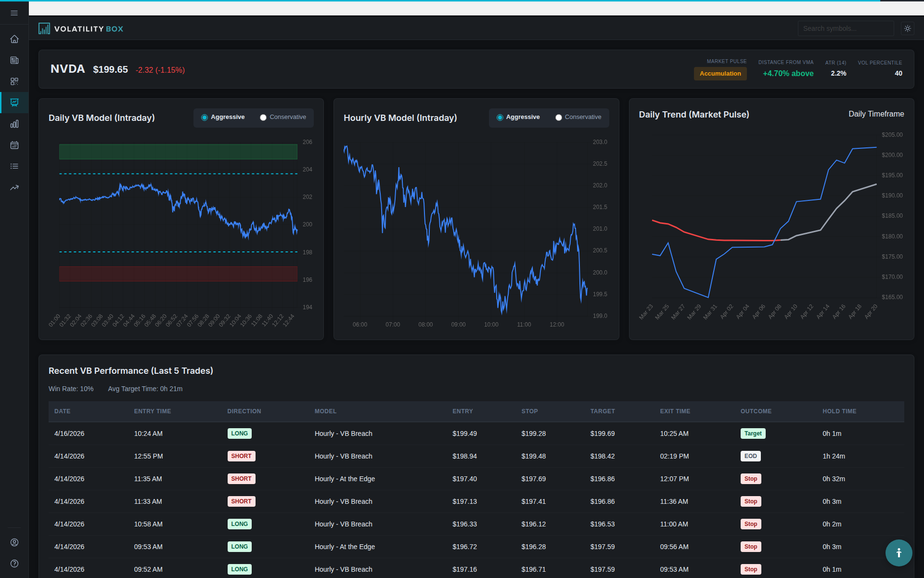Click Stop badge on 11:36 AM exit row
Viewport: 924px width, 578px height.
click(x=751, y=501)
